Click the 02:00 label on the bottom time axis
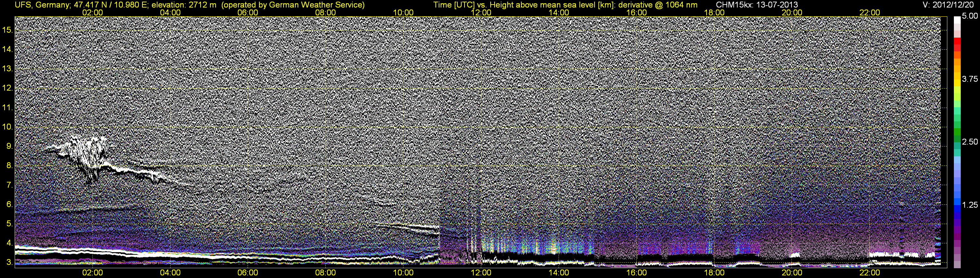The image size is (980, 278). tap(92, 273)
